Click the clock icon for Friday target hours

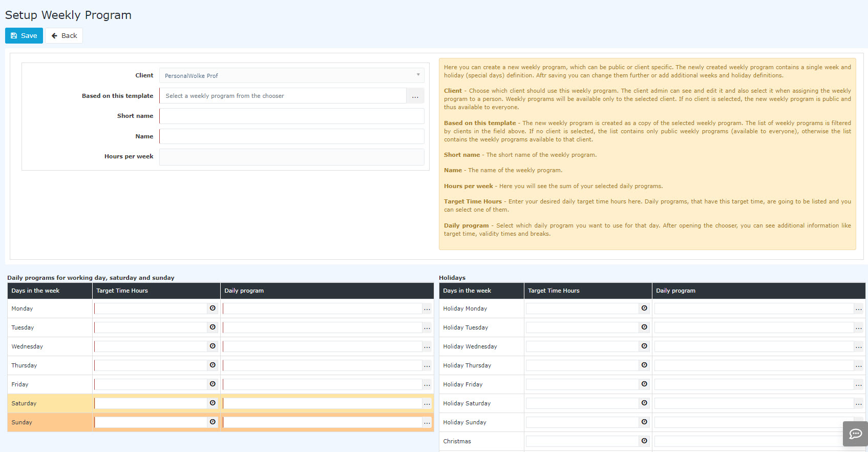tap(213, 384)
